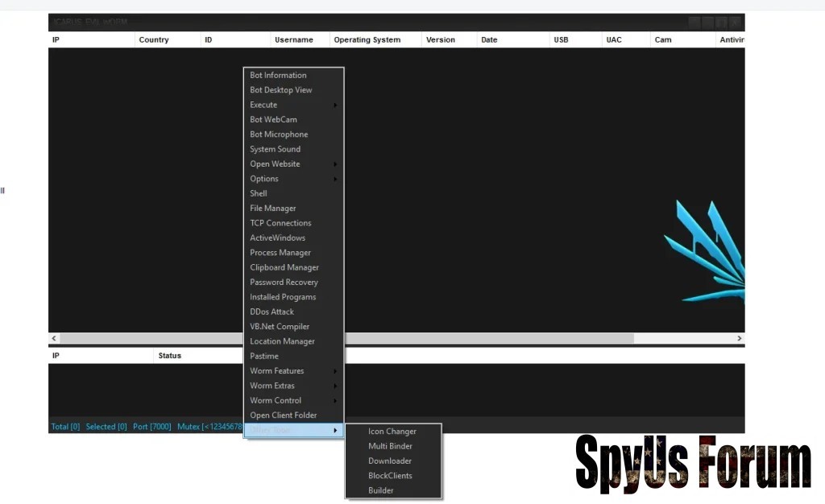Select Process Manager menu item

coord(280,253)
